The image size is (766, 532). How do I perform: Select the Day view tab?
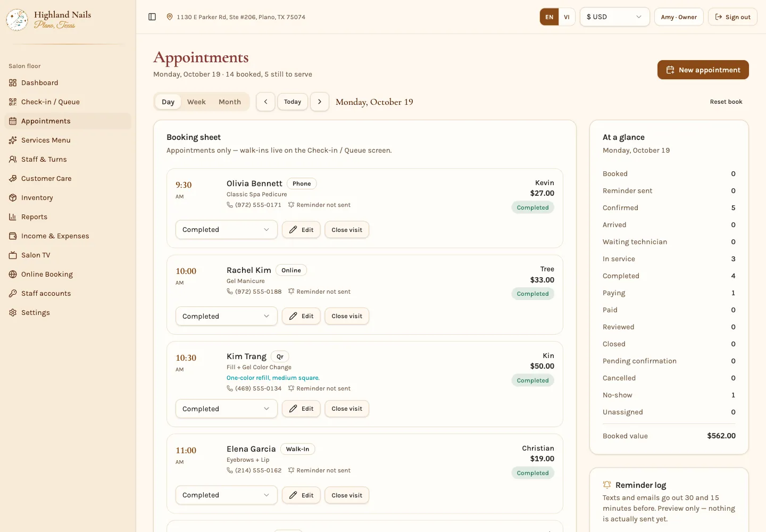(x=168, y=102)
